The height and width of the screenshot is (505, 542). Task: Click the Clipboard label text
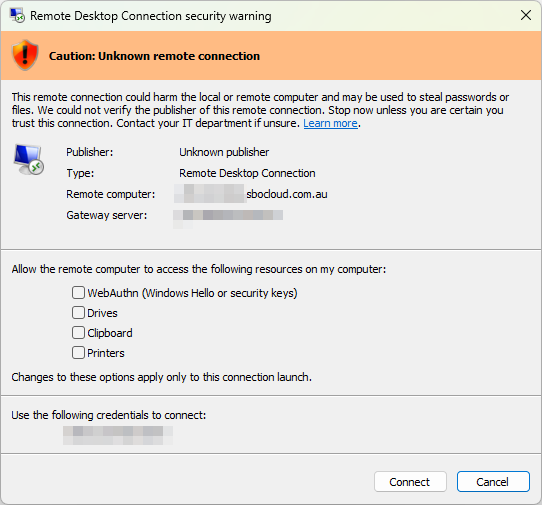tap(110, 333)
